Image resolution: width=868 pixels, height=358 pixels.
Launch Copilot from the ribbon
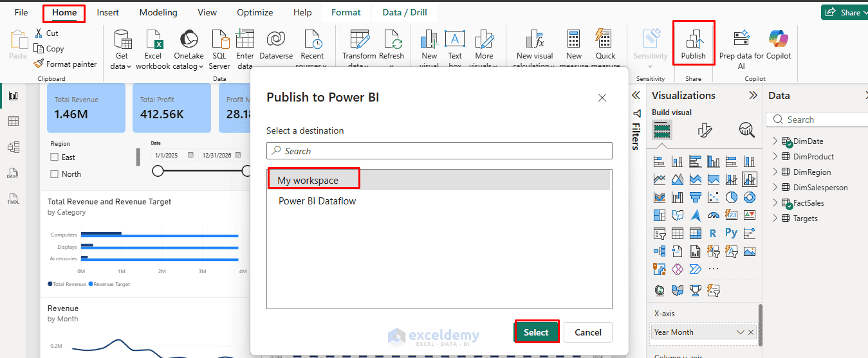(779, 45)
